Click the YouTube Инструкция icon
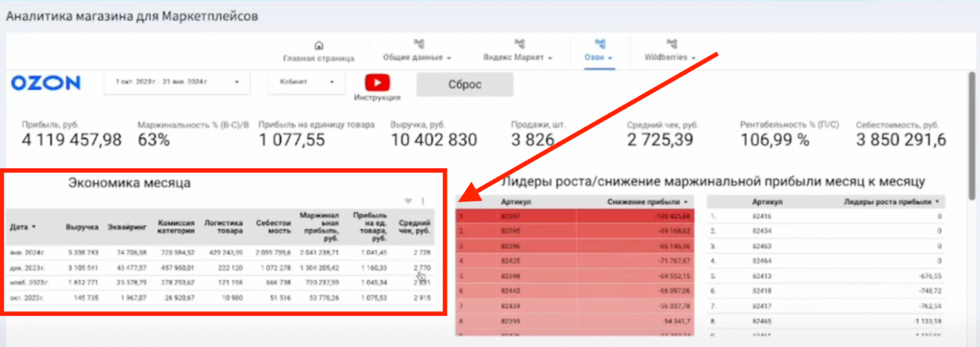 (377, 83)
